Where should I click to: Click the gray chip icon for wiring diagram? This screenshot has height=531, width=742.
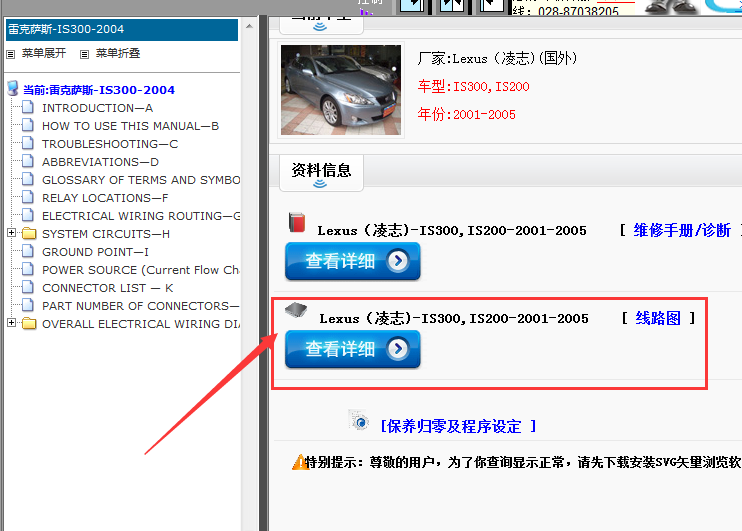[x=296, y=310]
